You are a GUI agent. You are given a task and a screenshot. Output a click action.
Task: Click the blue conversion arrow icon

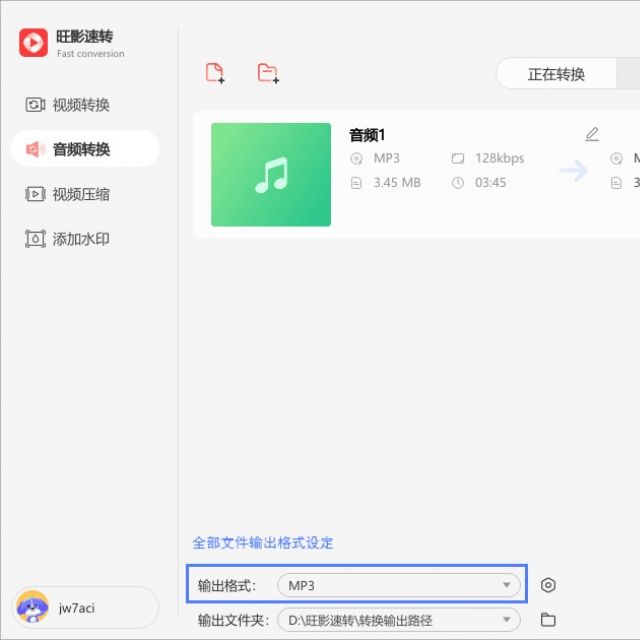(x=573, y=170)
